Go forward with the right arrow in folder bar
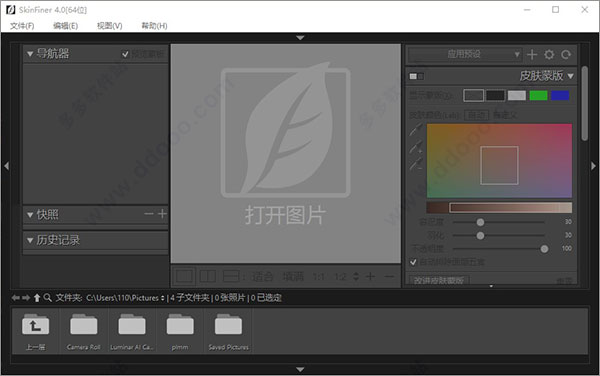 click(x=26, y=298)
